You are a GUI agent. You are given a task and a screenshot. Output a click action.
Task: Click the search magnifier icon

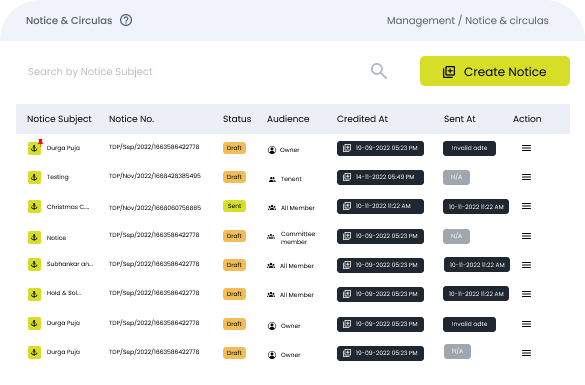pyautogui.click(x=379, y=71)
